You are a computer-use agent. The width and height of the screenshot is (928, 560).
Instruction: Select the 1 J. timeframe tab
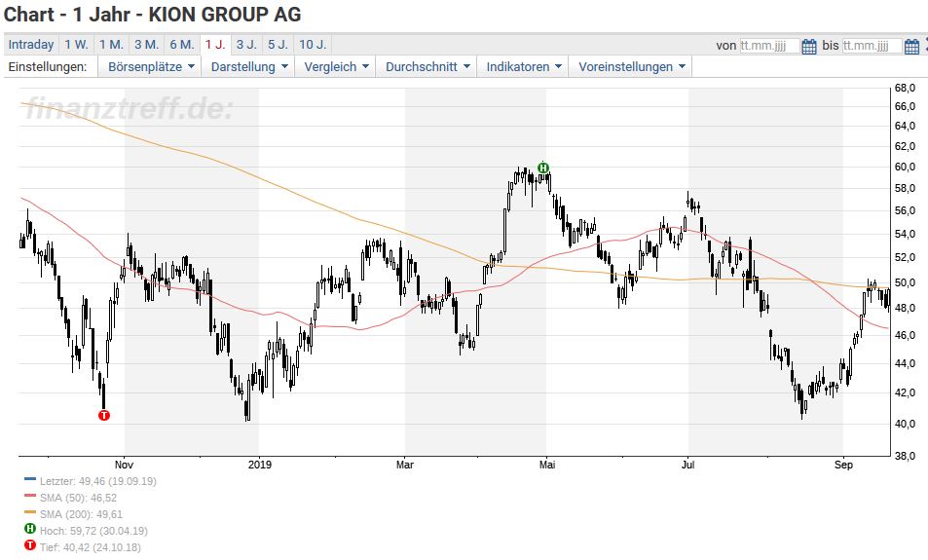pyautogui.click(x=215, y=45)
